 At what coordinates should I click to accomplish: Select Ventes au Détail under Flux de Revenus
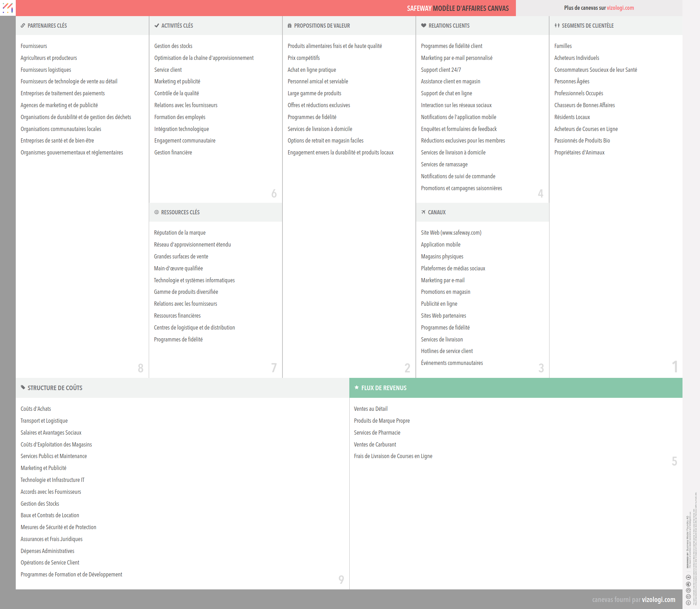pos(371,409)
